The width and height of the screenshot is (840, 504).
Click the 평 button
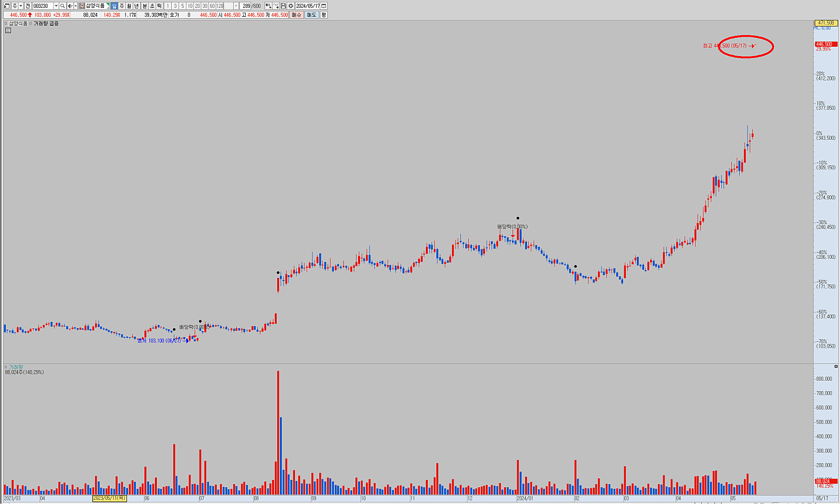tap(324, 15)
